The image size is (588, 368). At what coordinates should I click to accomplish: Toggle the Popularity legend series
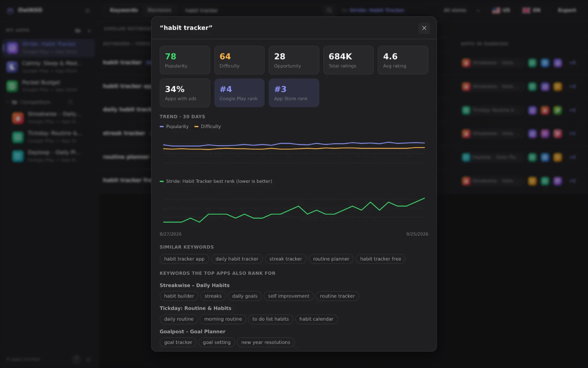pos(174,126)
